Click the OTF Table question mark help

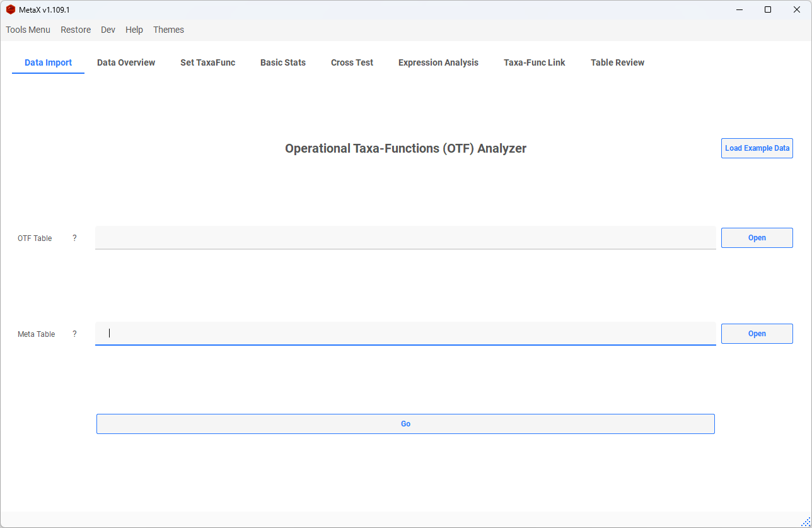tap(74, 238)
